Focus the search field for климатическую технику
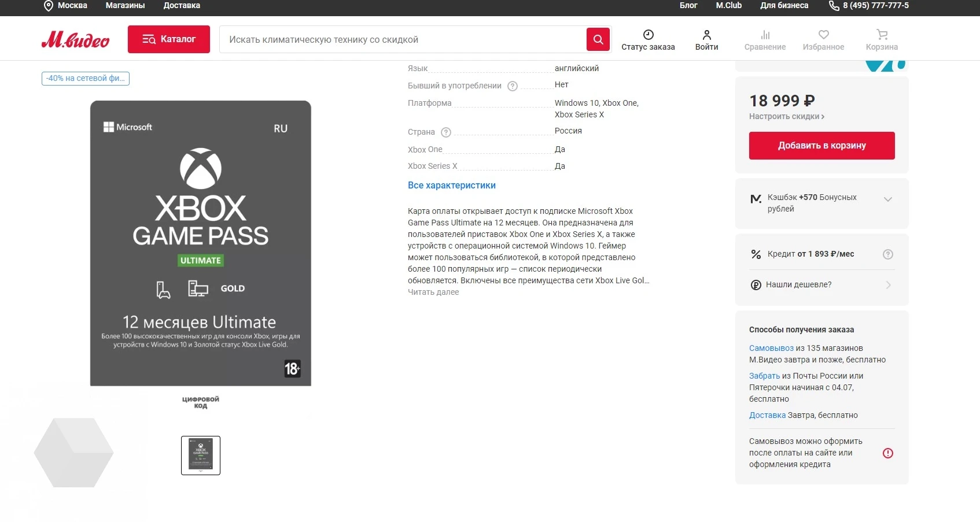This screenshot has width=980, height=522. coord(403,39)
